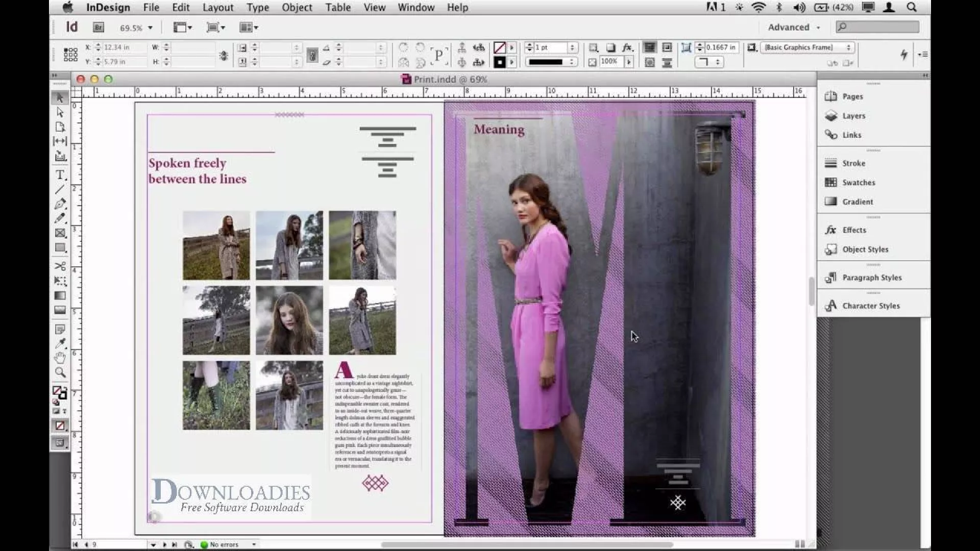Toggle the constrain proportions link icon
Viewport: 980px width, 551px height.
click(224, 55)
